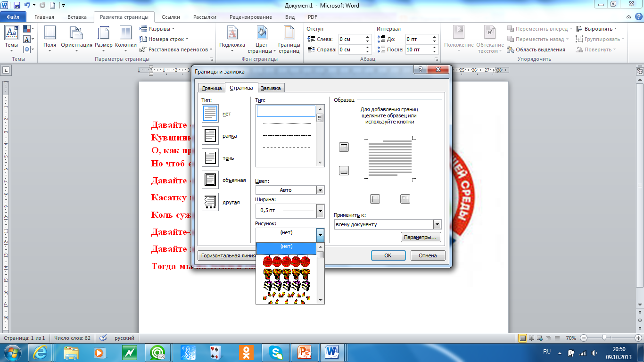Open PowerPoint from the taskbar

pos(305,352)
